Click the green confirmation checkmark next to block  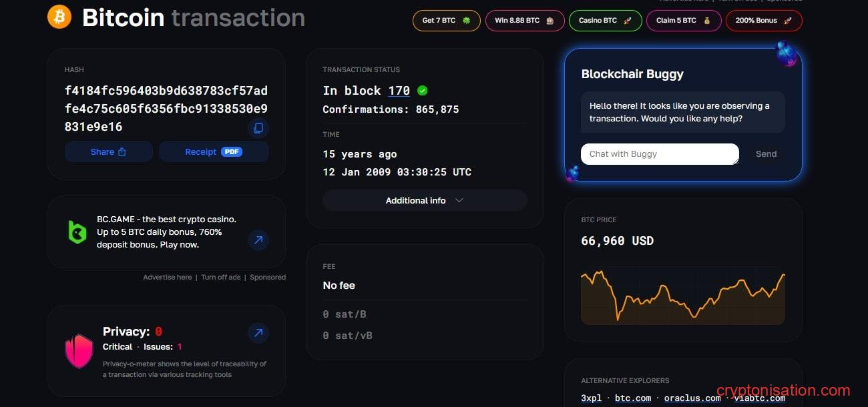pyautogui.click(x=423, y=90)
